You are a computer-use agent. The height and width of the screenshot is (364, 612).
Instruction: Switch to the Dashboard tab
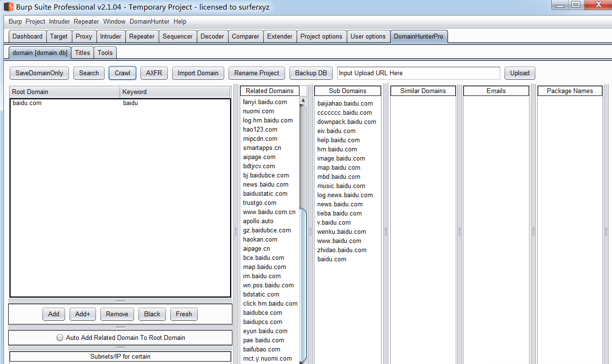[x=27, y=36]
